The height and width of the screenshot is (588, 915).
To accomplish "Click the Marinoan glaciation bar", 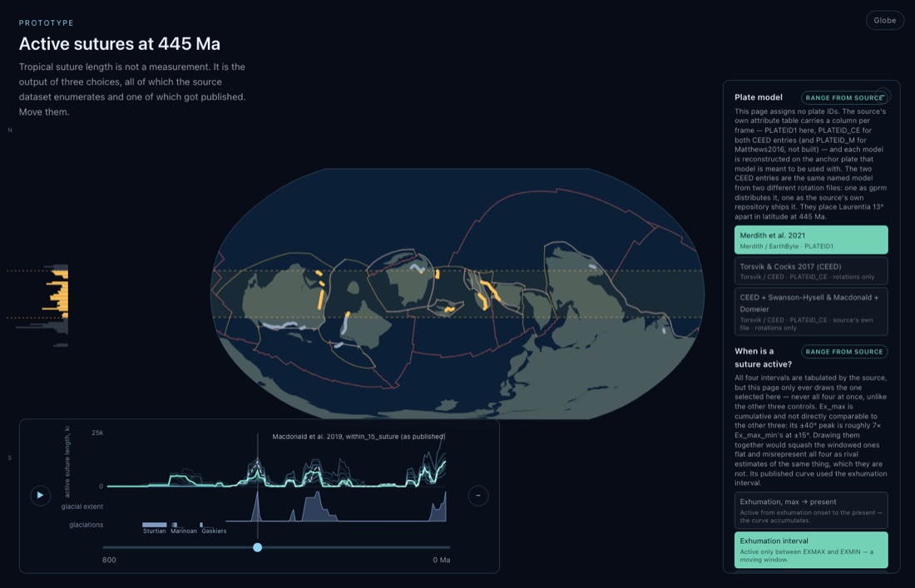I will [x=175, y=525].
